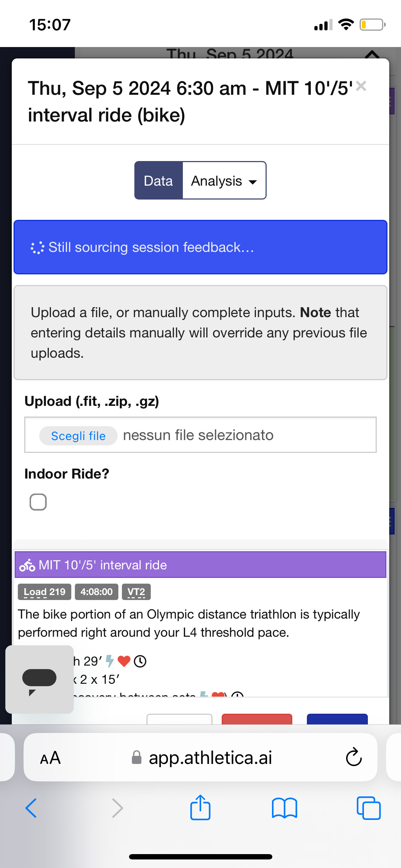Show open Safari tabs

(x=369, y=808)
